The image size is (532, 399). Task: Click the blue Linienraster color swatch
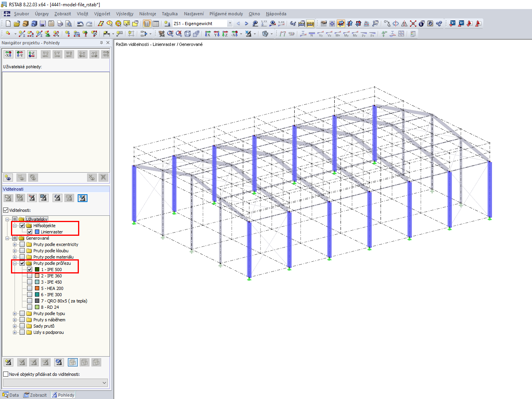(x=37, y=232)
